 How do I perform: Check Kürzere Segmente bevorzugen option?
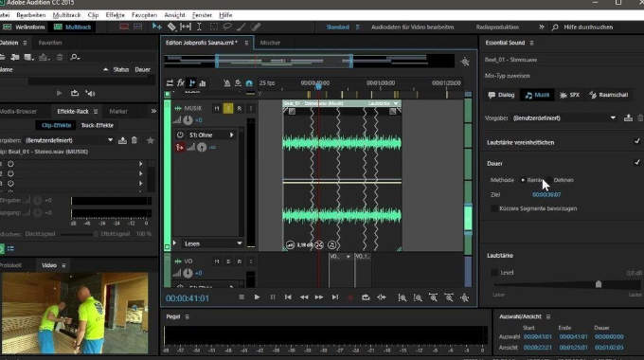[x=494, y=208]
